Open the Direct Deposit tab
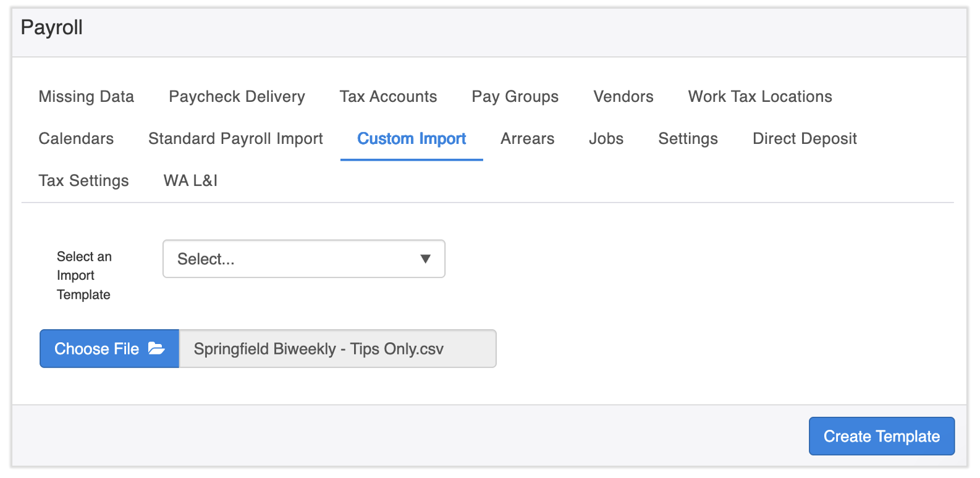 coord(804,139)
